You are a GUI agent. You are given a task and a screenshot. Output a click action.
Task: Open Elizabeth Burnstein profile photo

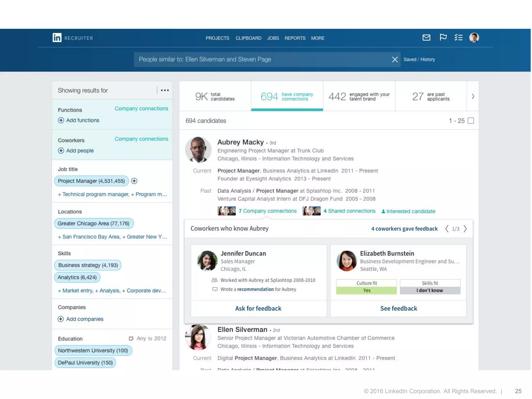coord(347,261)
